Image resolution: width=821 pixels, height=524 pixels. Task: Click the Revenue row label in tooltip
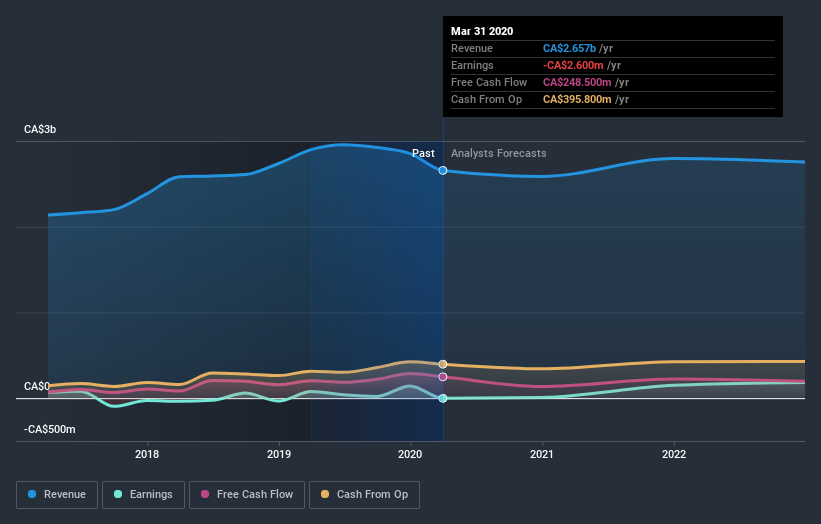coord(472,48)
